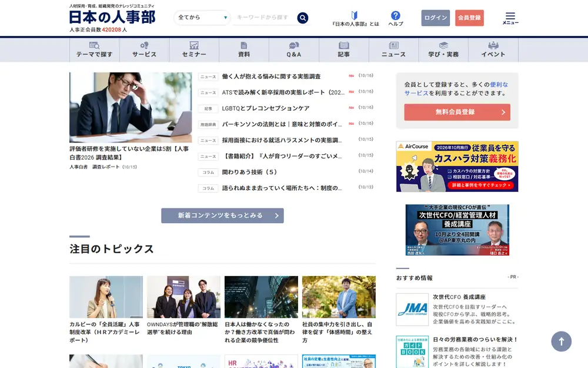The width and height of the screenshot is (588, 368).
Task: Open パーキンソンの法則とは article link
Action: [x=282, y=124]
